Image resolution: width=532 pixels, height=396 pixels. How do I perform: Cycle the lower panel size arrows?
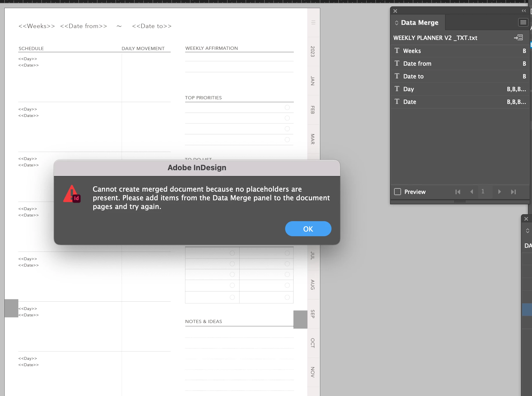527,231
